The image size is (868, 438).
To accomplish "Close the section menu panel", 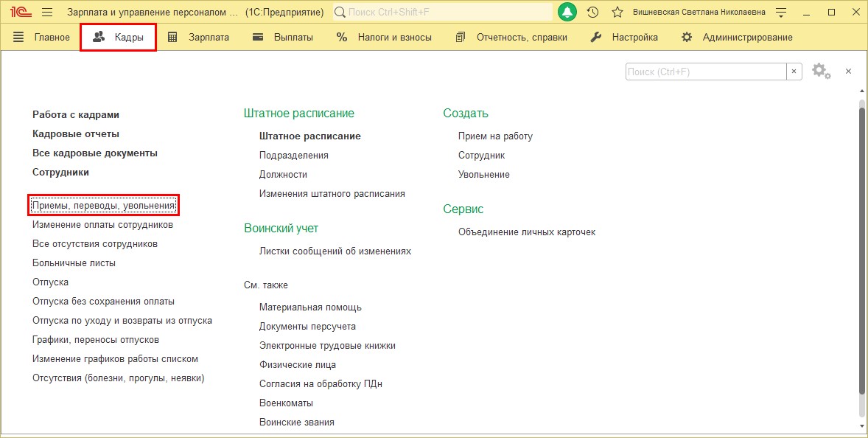I will tap(848, 72).
